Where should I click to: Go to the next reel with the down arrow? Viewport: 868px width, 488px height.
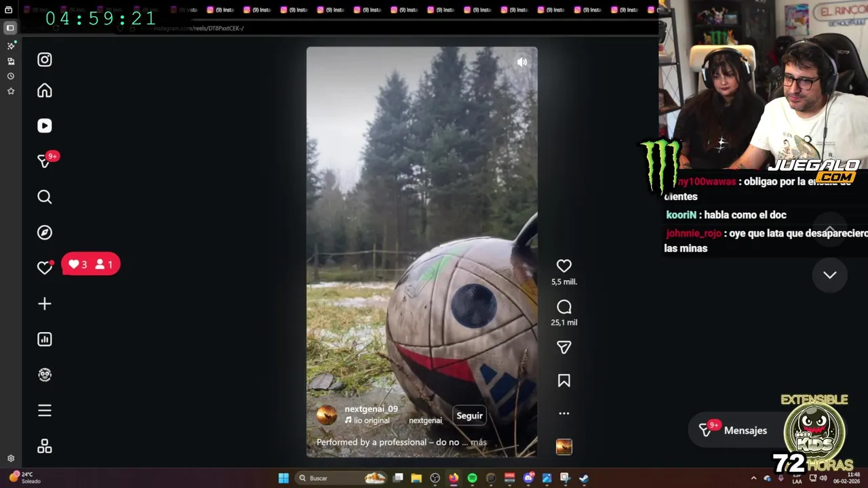click(x=830, y=275)
